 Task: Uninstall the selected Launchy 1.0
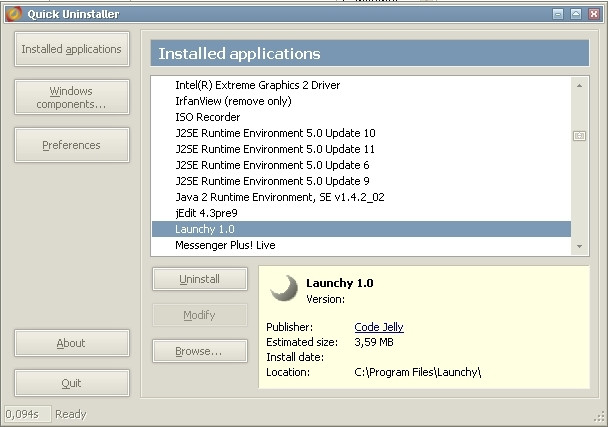200,279
